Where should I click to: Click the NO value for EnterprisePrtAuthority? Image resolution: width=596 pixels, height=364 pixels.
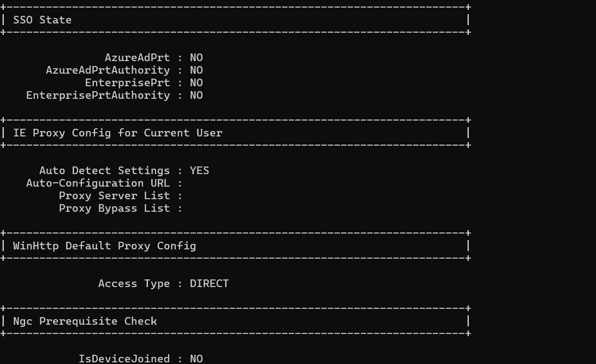(x=196, y=95)
